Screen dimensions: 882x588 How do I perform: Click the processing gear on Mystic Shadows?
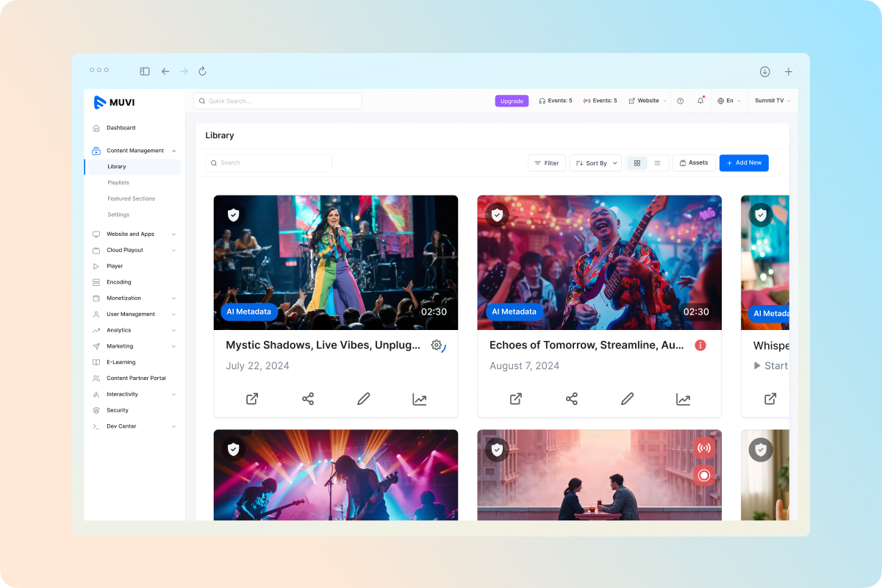coord(437,345)
